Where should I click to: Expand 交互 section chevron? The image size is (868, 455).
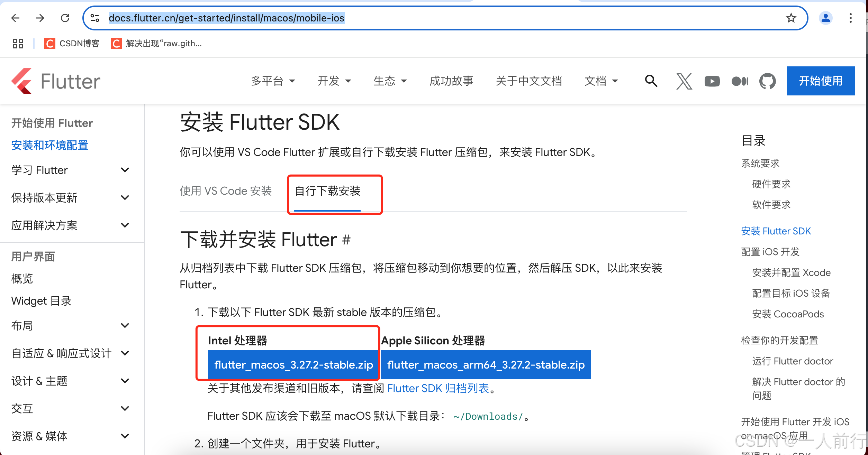pyautogui.click(x=125, y=409)
